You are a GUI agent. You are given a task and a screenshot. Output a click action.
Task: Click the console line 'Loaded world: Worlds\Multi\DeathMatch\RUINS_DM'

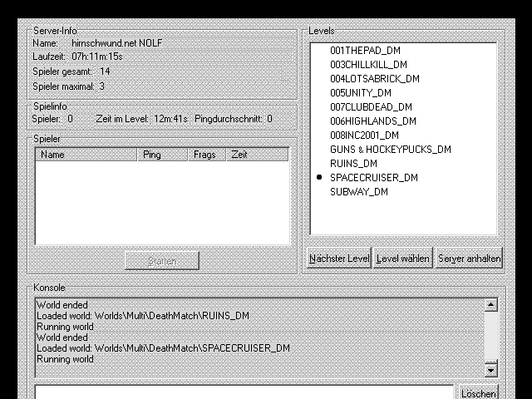pyautogui.click(x=143, y=316)
